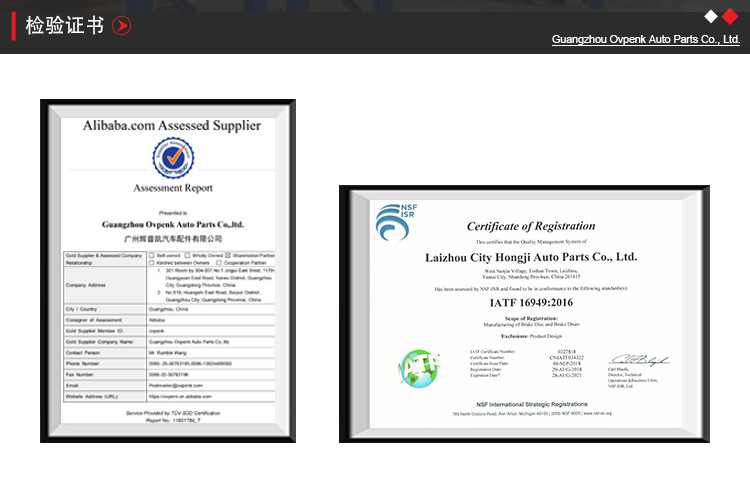Click the 广州辉普凯汽车配件有限公司 text on report
The width and height of the screenshot is (750, 492).
point(173,239)
